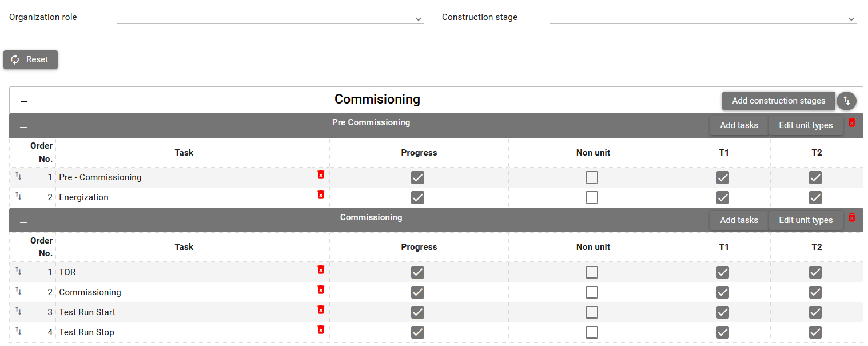Click the Reset button
868x346 pixels.
point(31,59)
